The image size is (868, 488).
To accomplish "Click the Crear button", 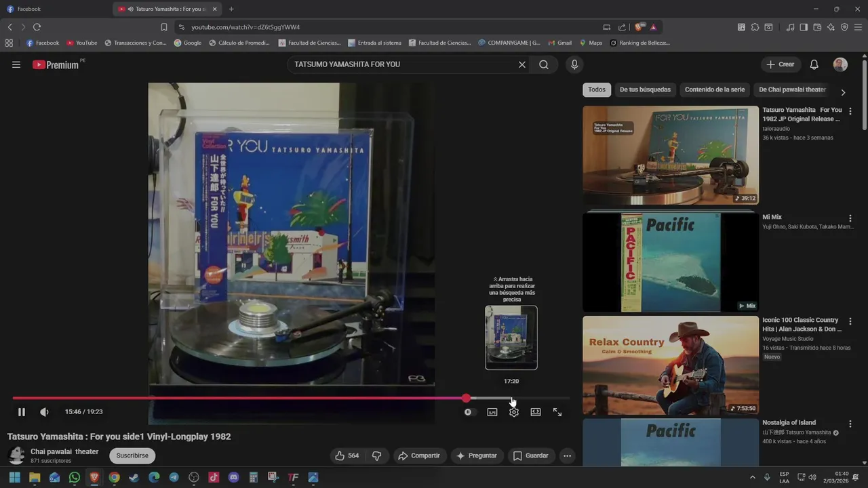I will (x=781, y=64).
